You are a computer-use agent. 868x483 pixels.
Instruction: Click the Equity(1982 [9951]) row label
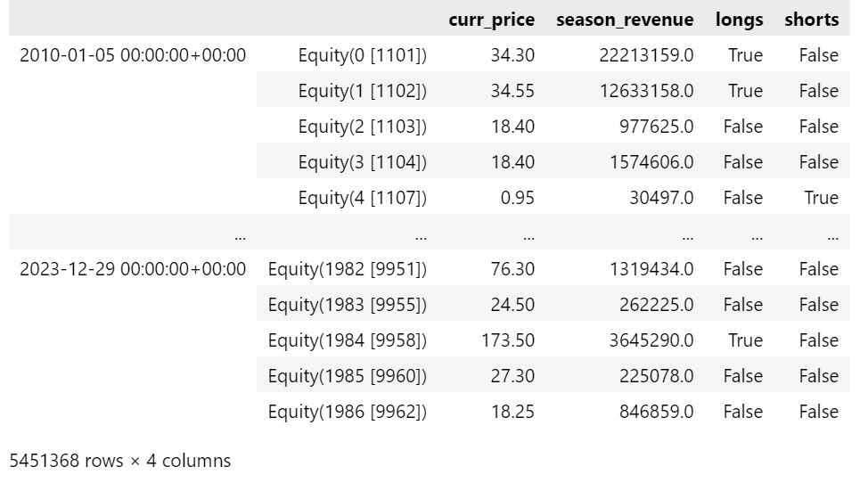click(348, 269)
